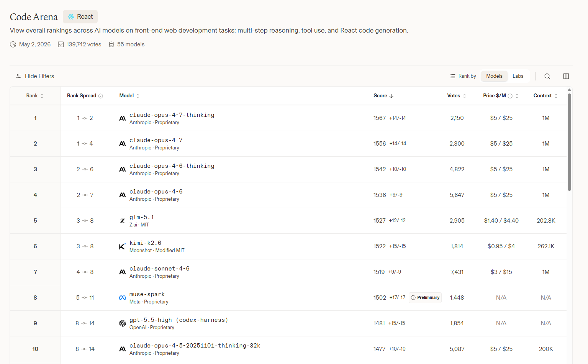Click the Moonshot logo beside kimi-k2.6
Viewport: 588px width, 364px height.
pos(122,246)
